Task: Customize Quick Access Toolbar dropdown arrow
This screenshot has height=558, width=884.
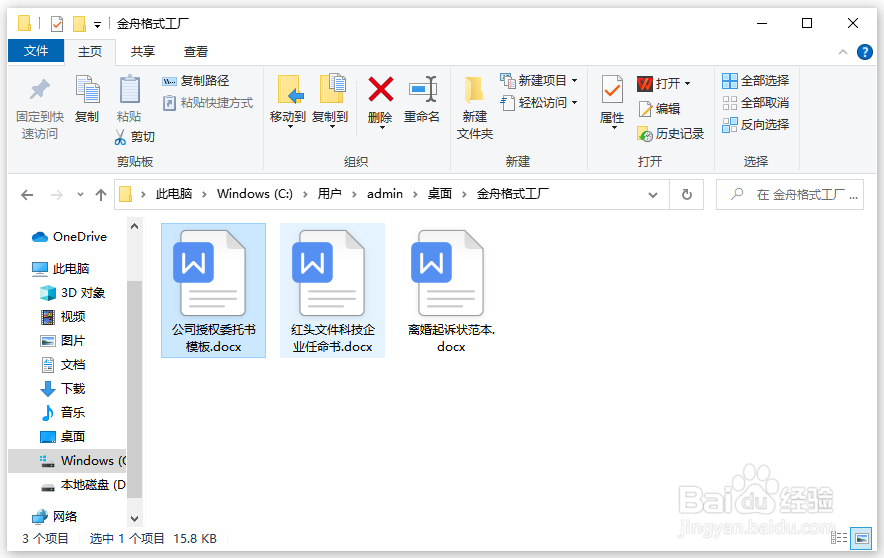Action: pos(98,24)
